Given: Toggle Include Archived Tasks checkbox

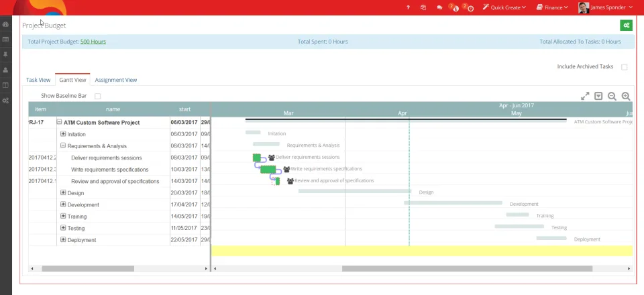Looking at the screenshot, I should coord(625,67).
